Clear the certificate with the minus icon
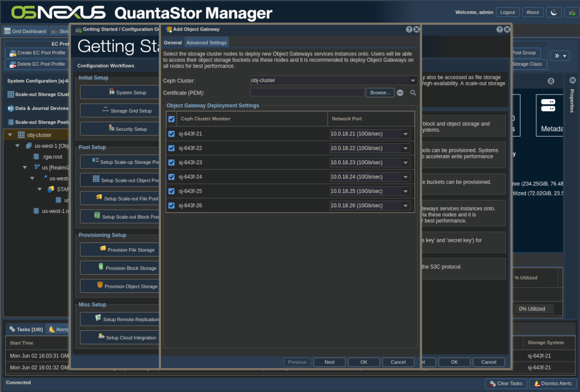This screenshot has width=580, height=392. tap(400, 93)
